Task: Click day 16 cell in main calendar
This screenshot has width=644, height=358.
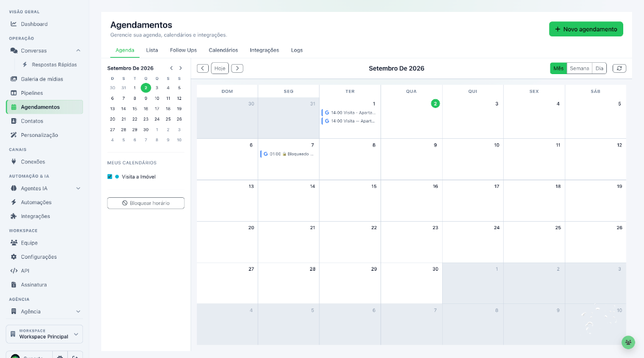Action: click(x=411, y=200)
